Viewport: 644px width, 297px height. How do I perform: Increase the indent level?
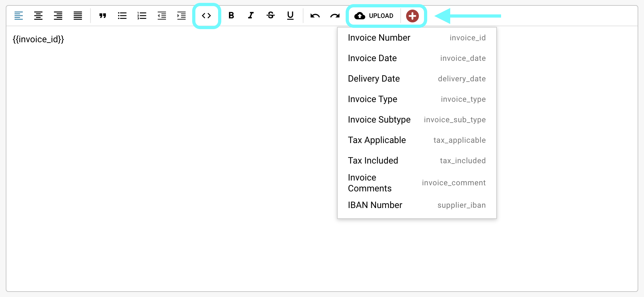point(181,16)
